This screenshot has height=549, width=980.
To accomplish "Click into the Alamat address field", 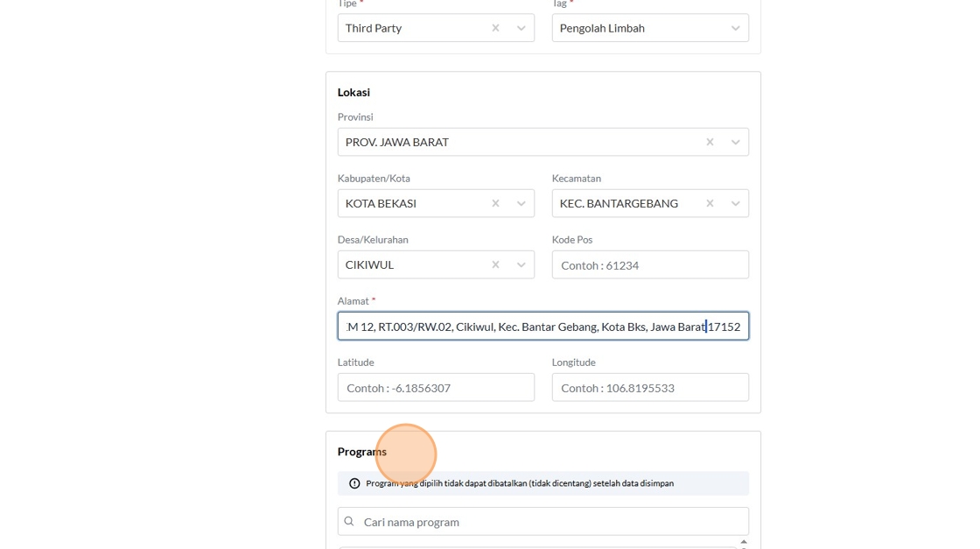I will coord(542,327).
